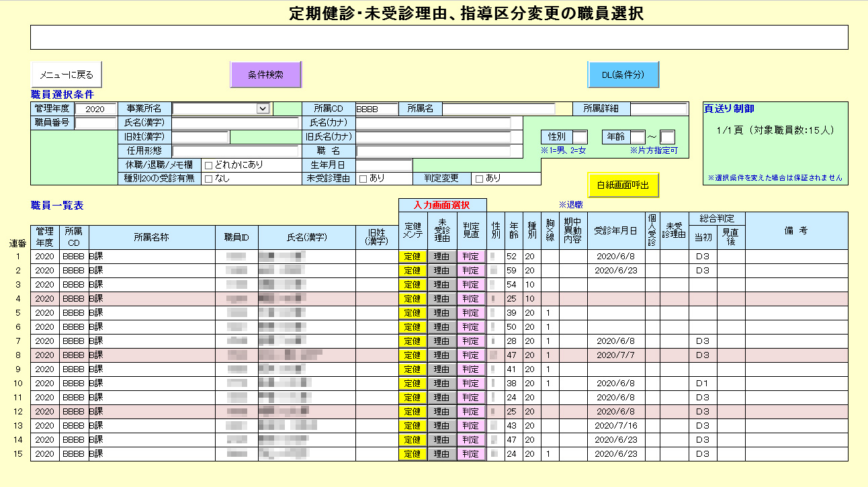Click the 任用形態 input field

[235, 151]
